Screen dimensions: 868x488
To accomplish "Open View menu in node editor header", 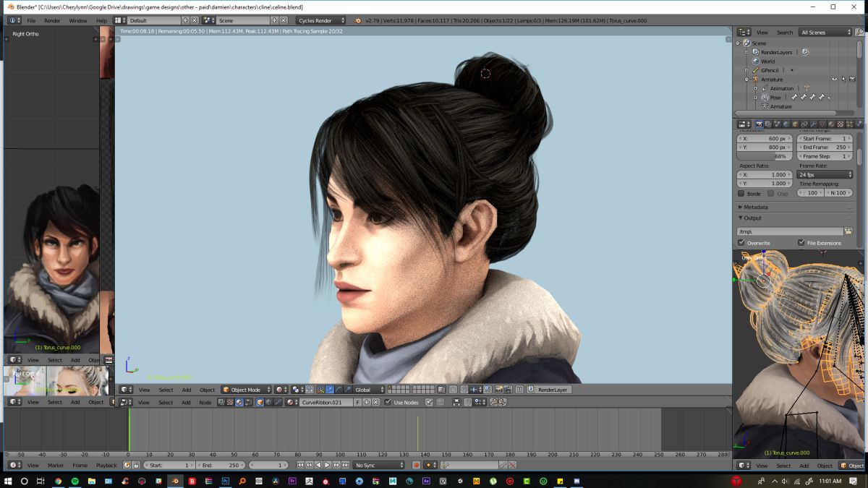I will [144, 402].
